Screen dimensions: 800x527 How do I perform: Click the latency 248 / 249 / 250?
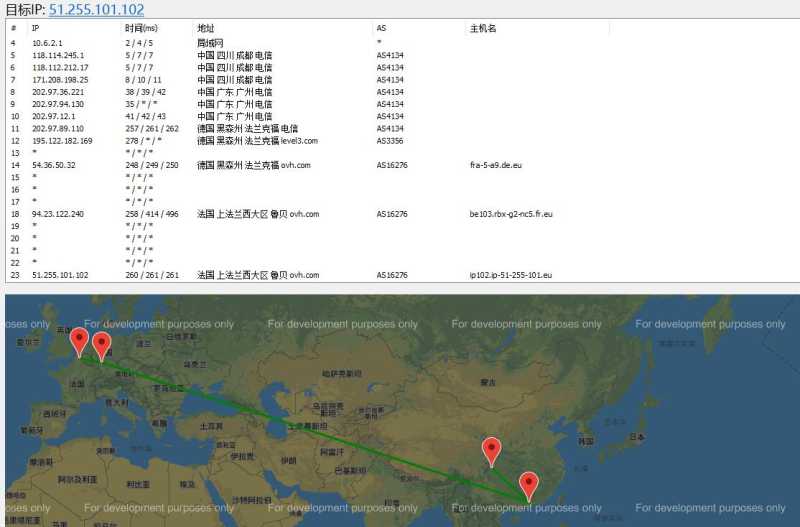pyautogui.click(x=152, y=165)
